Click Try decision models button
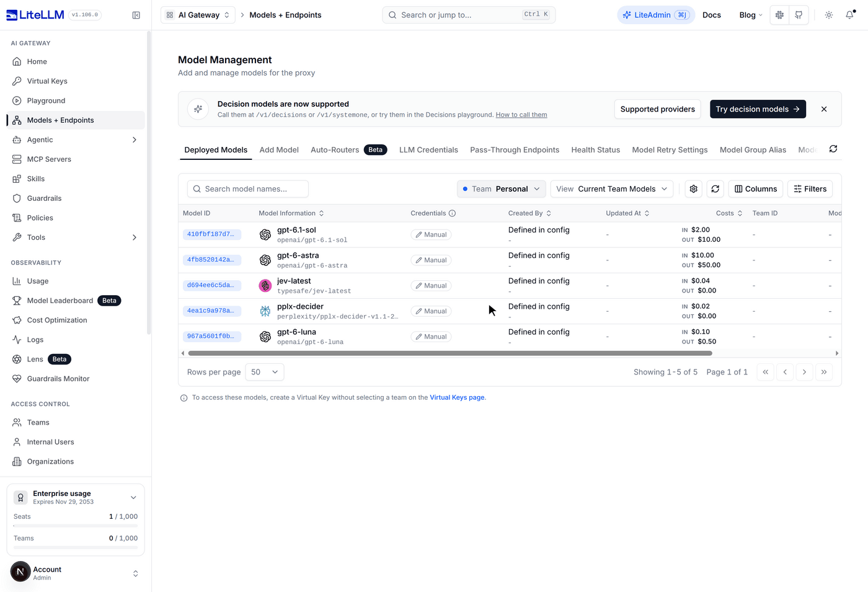 [758, 109]
